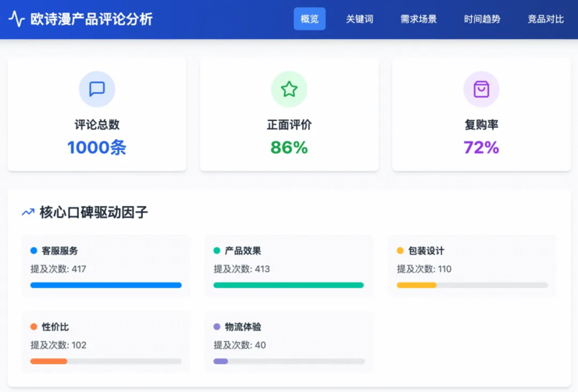This screenshot has width=578, height=392.
Task: Click the purple shopping bag icon
Action: coord(481,89)
